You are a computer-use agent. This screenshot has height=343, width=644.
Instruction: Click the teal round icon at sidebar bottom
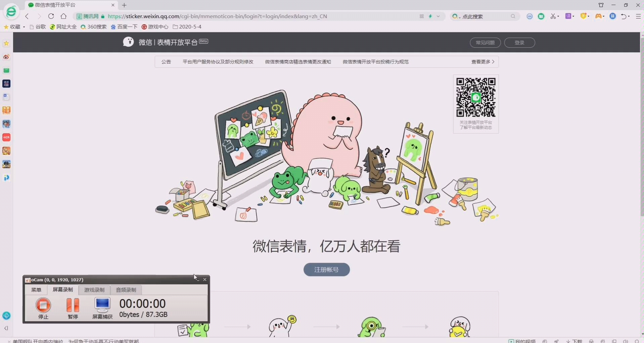pos(6,315)
